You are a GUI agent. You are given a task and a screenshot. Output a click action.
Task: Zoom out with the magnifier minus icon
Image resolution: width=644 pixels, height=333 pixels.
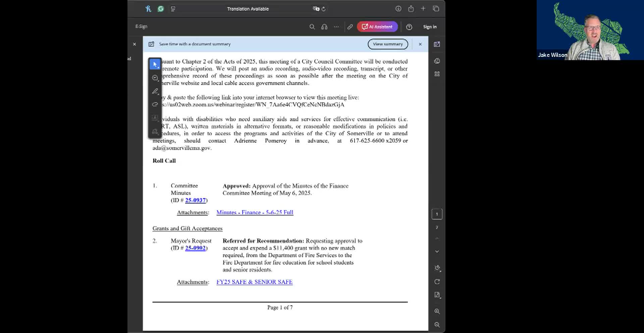(x=437, y=325)
